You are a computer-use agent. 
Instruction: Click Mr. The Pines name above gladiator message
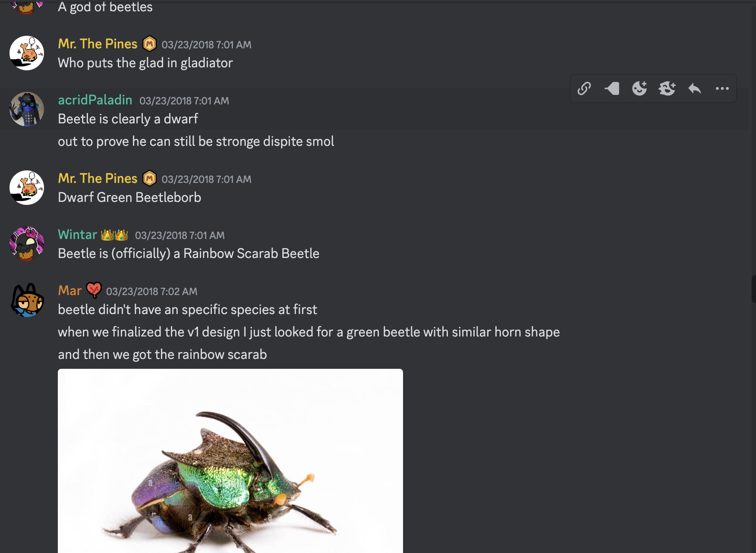coord(98,44)
